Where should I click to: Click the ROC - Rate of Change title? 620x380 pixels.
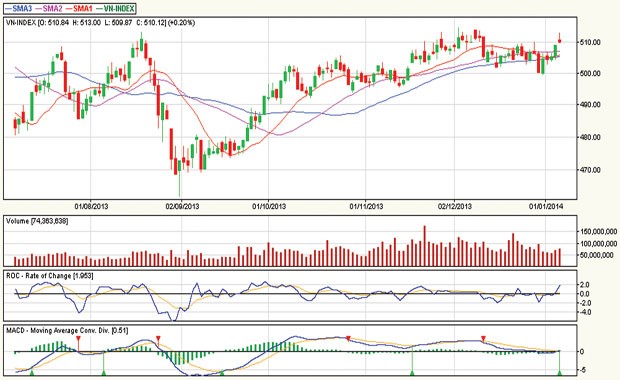tap(49, 276)
